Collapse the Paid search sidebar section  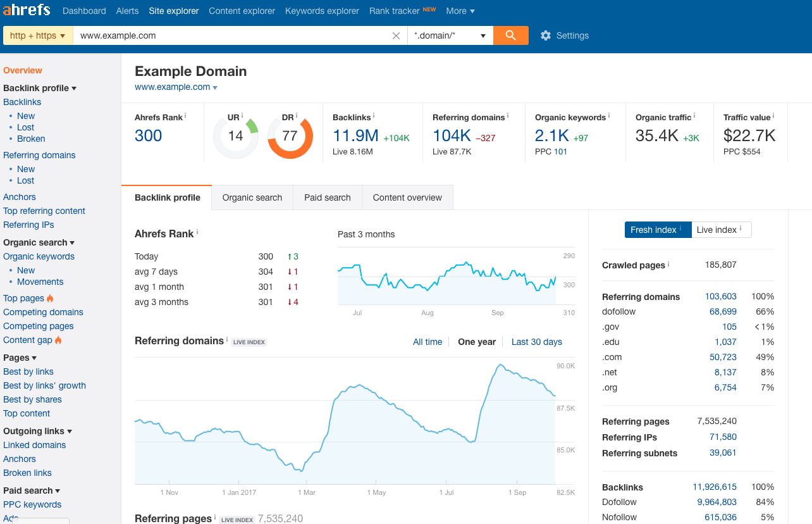(x=58, y=491)
